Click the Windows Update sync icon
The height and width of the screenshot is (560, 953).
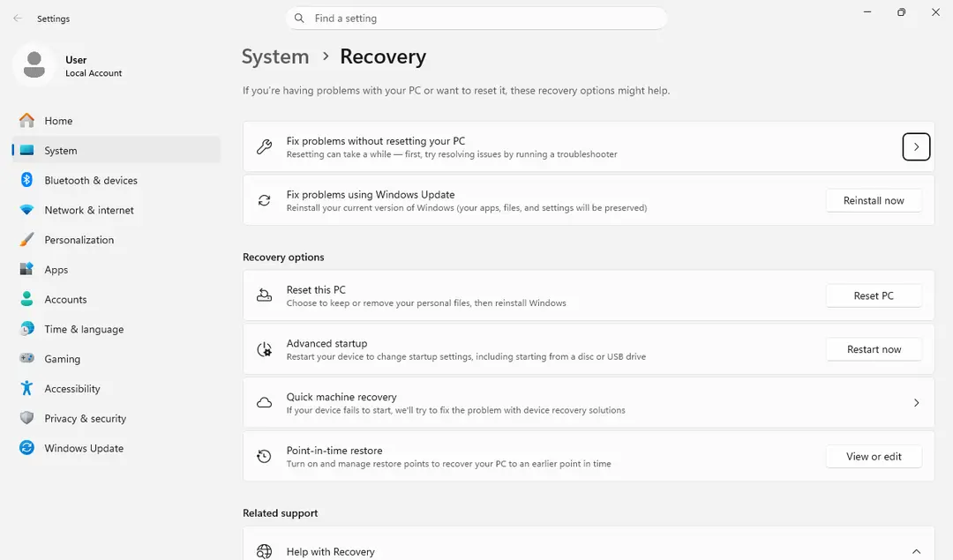click(26, 448)
